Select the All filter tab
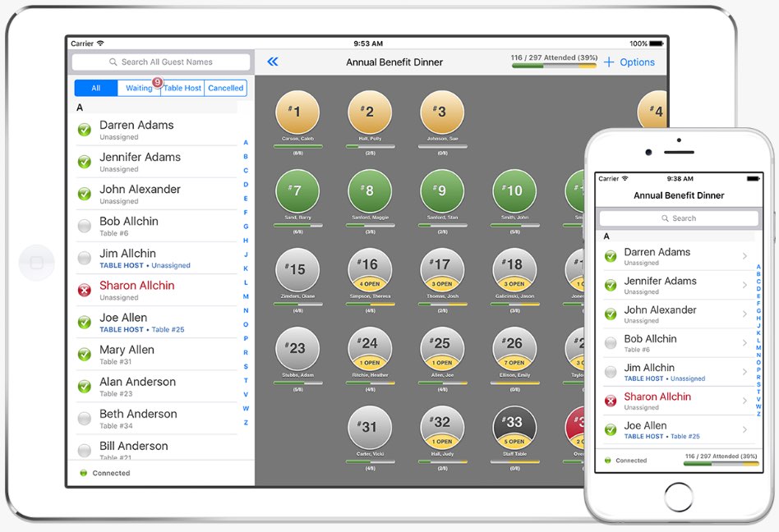 (96, 88)
